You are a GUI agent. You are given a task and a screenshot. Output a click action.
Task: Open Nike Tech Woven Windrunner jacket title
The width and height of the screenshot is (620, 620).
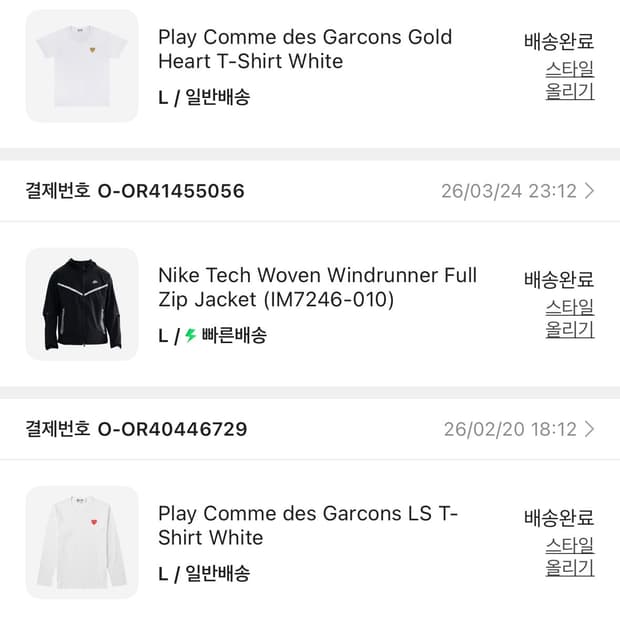click(x=317, y=287)
